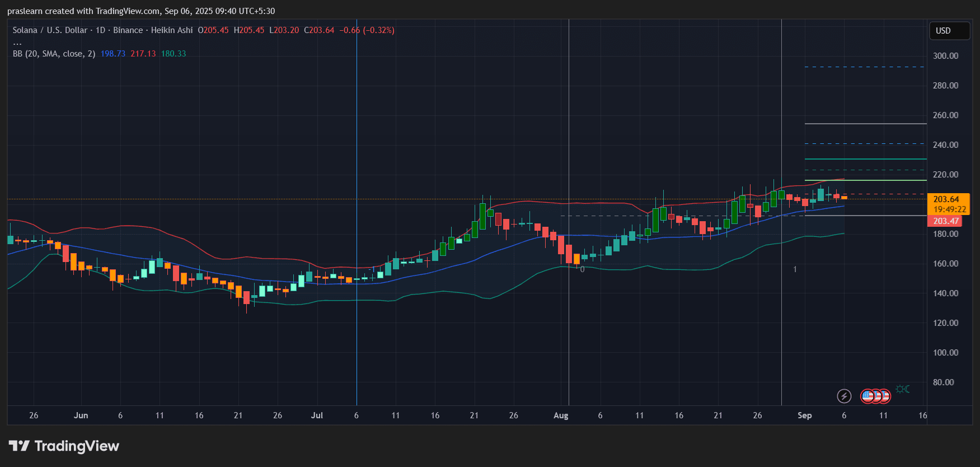
Task: Click the red 203.47 price label
Action: click(945, 221)
